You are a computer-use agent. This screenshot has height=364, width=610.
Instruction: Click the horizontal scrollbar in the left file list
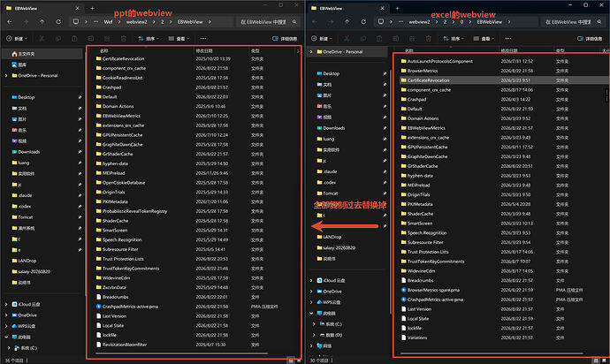tap(182, 353)
